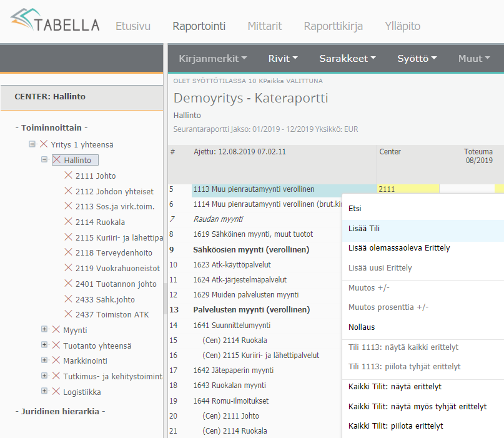Click red X icon next to Myynti
Viewport: 504px width, 438px height.
pyautogui.click(x=56, y=330)
